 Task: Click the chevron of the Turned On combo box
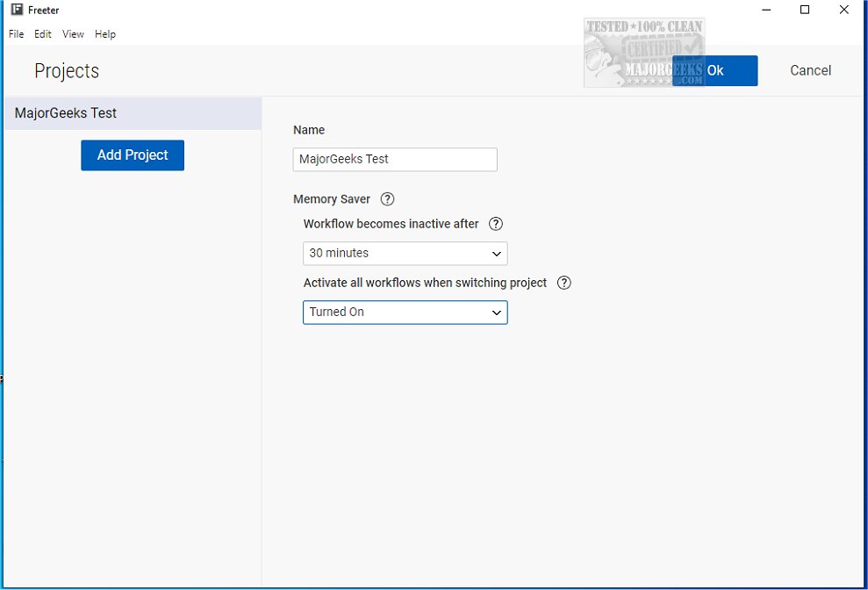(x=497, y=313)
